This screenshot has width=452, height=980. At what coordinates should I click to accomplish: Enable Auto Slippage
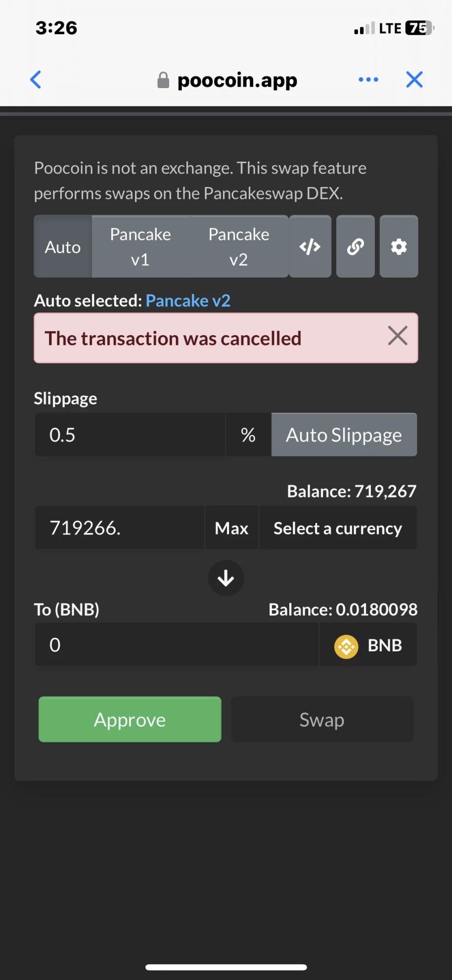pos(344,435)
